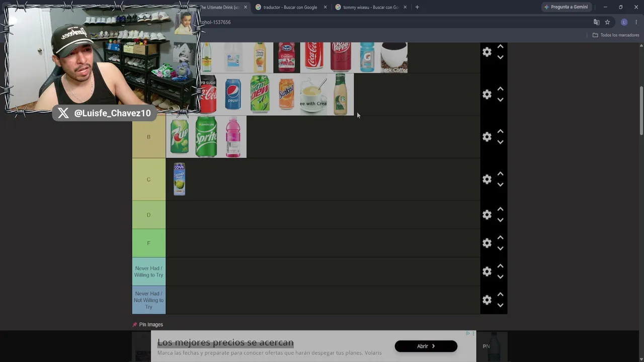The height and width of the screenshot is (362, 644).
Task: Open settings gear for the Dr Pepper row
Action: [x=487, y=52]
